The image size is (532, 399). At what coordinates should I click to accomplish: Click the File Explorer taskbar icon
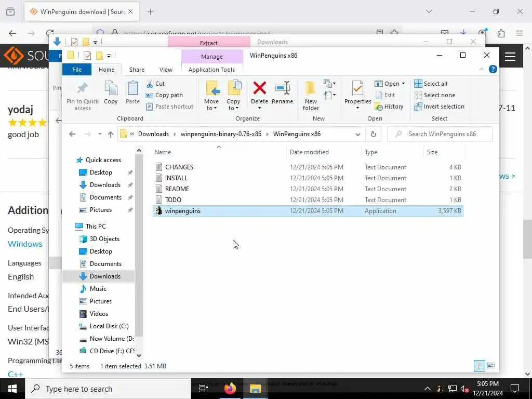255,389
